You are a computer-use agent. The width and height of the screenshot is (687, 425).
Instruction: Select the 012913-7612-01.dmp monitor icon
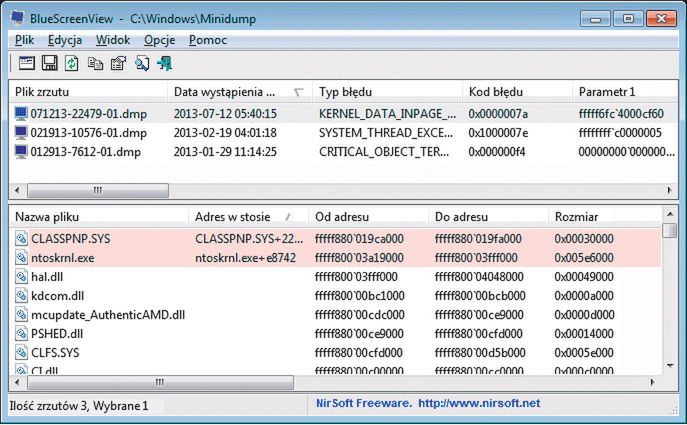(x=21, y=152)
